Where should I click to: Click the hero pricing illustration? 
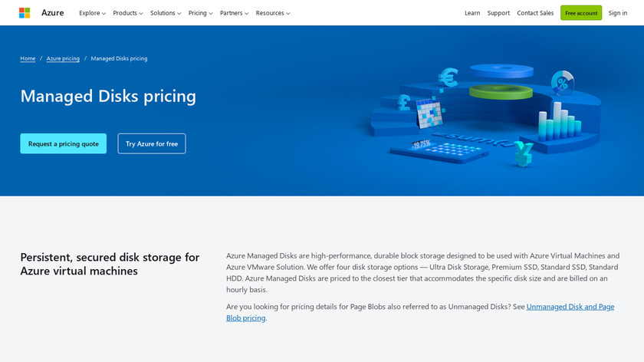click(485, 115)
